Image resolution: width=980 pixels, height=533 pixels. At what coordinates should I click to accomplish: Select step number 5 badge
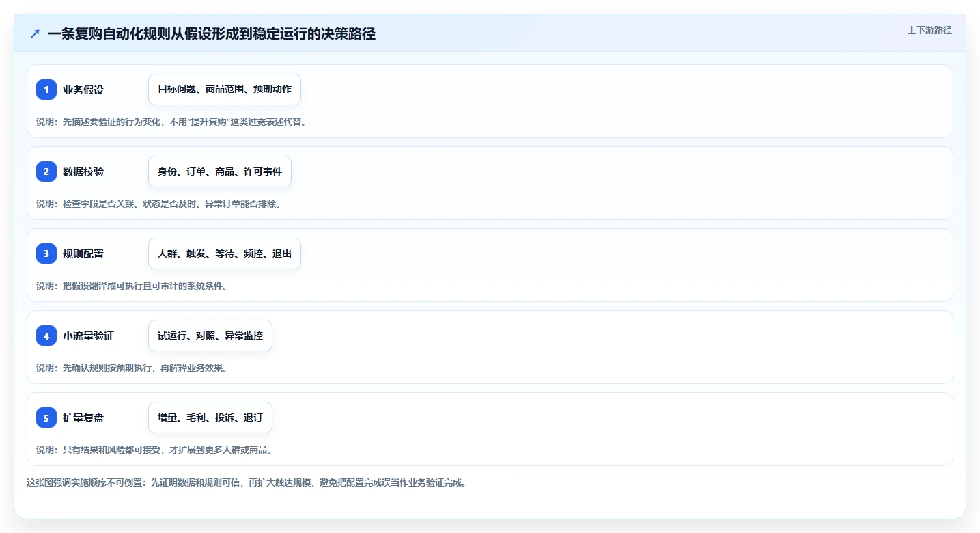[46, 418]
